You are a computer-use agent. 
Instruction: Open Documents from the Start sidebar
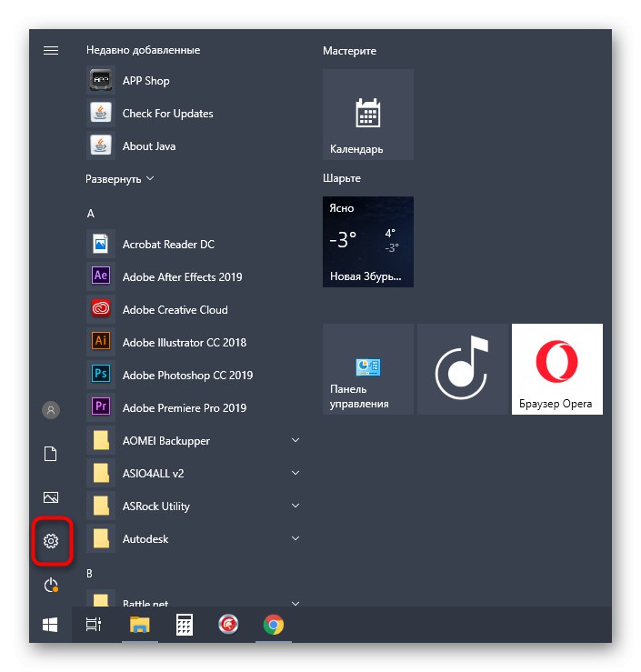click(51, 454)
